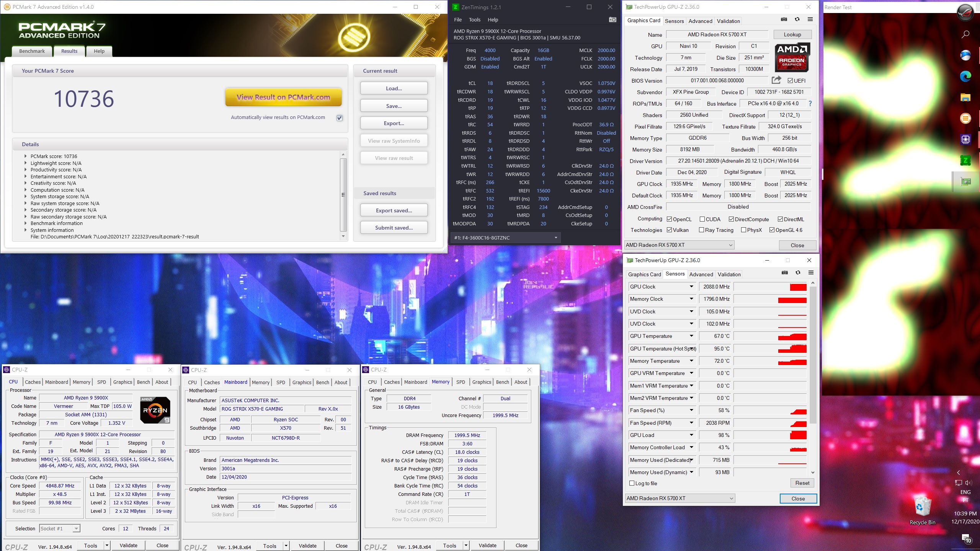Click the GPU-Z graphics card taskbar icon
The width and height of the screenshot is (980, 551).
pyautogui.click(x=965, y=181)
